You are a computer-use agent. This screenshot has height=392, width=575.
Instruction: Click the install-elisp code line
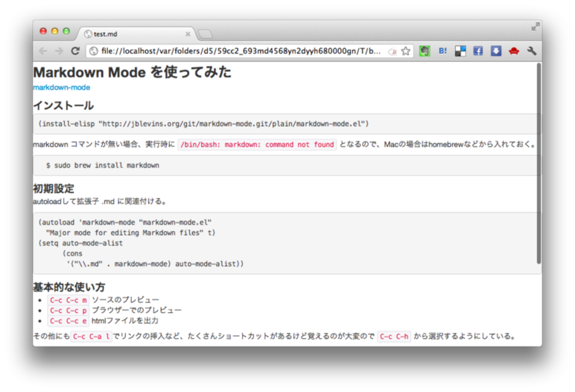point(203,124)
